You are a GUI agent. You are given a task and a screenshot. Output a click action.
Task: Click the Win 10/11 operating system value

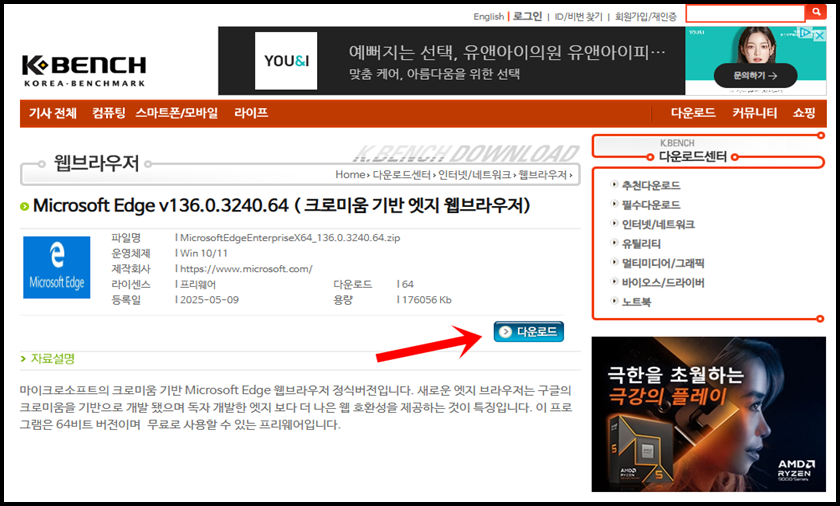(204, 253)
